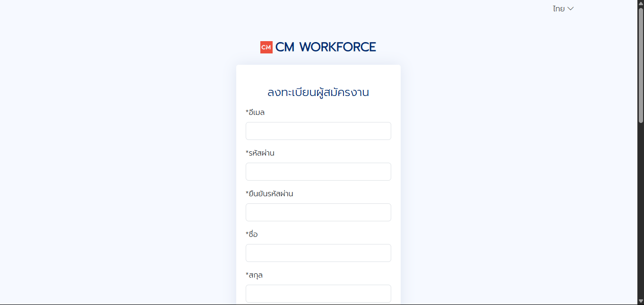Click the CM Workforce logo icon

click(266, 47)
